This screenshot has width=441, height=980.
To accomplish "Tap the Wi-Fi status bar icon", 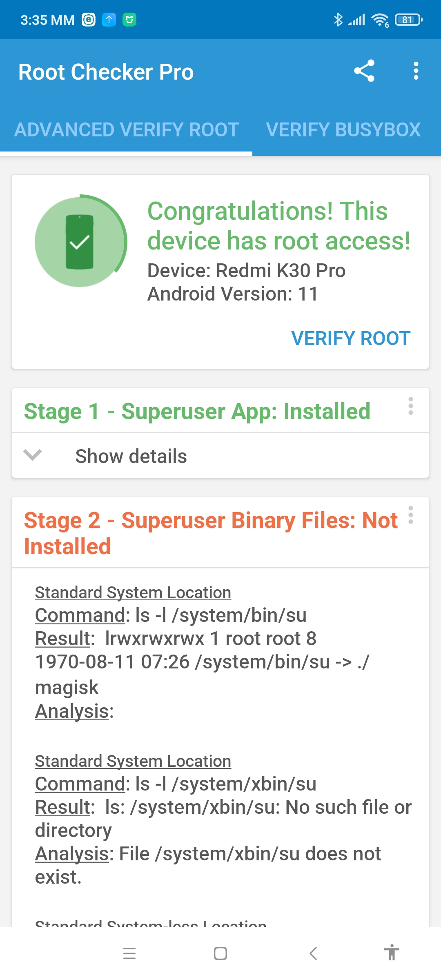I will (x=380, y=20).
